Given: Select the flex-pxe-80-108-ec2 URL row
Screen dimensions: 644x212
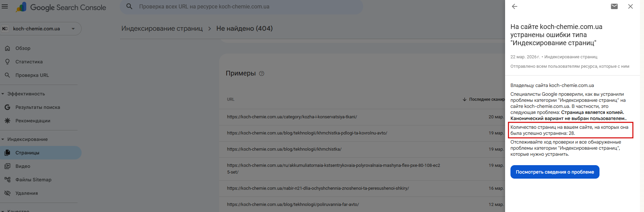Looking at the screenshot, I should click(x=362, y=169).
